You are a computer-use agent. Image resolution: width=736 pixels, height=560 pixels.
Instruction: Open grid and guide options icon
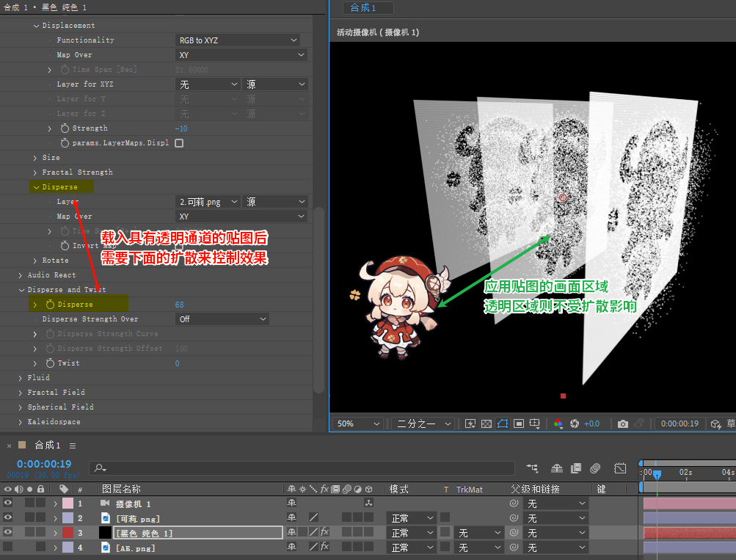pos(535,424)
